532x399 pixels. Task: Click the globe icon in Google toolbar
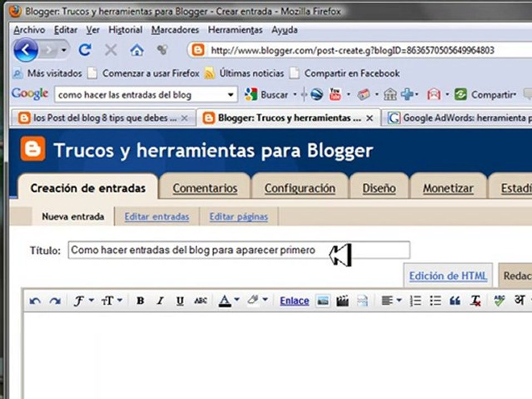tap(316, 94)
